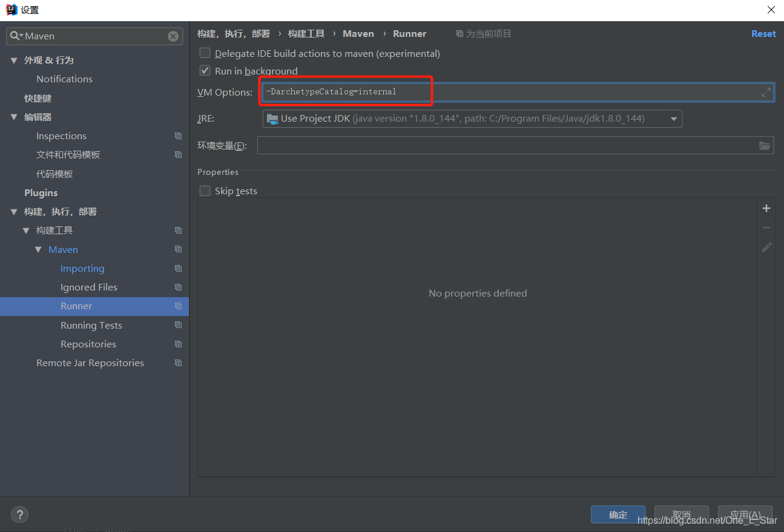Open the search history magnifier icon
This screenshot has width=784, height=532.
pyautogui.click(x=16, y=36)
